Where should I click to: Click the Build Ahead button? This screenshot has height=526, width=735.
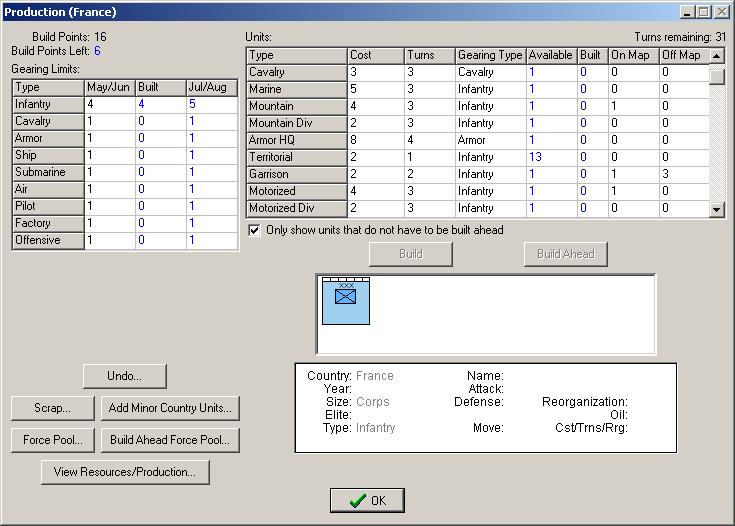tap(565, 254)
